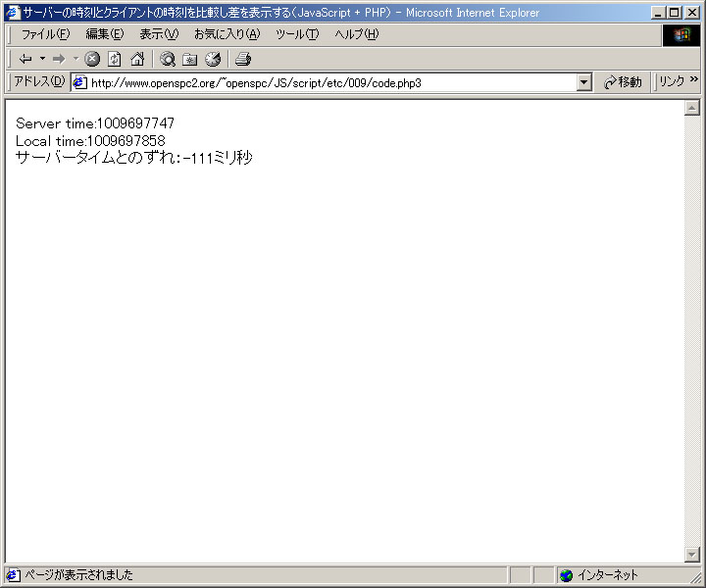Click the アドレス(D) label
706x588 pixels.
point(39,81)
